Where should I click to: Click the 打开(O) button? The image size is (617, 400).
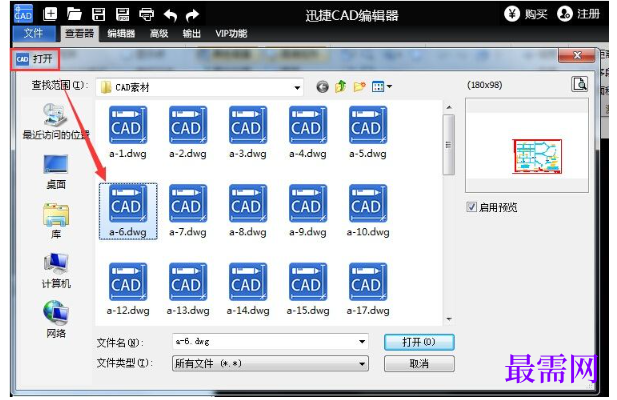point(419,342)
